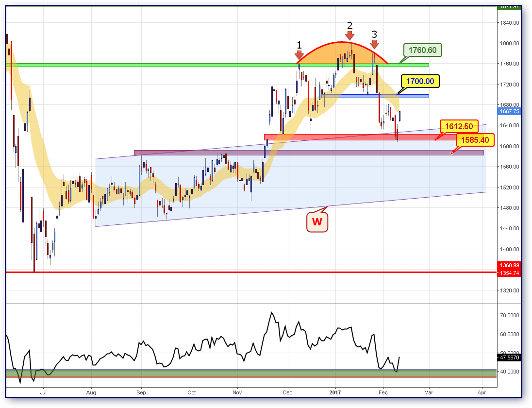Click the 70.0000 indicator axis label
Image resolution: width=532 pixels, height=408 pixels.
coord(509,315)
